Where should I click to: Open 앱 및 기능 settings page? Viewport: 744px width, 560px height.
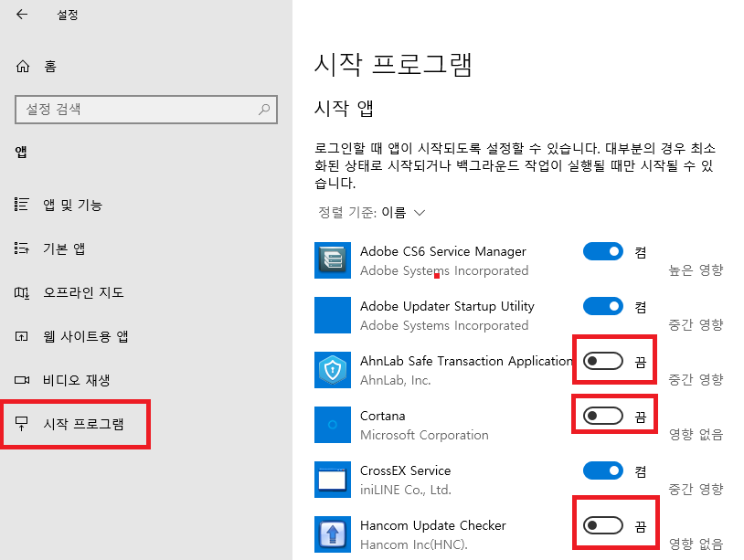point(72,205)
